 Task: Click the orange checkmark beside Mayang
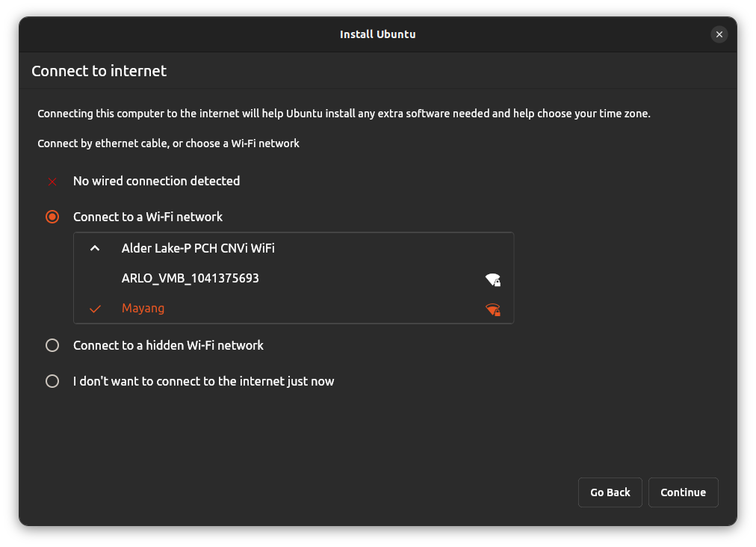tap(95, 308)
